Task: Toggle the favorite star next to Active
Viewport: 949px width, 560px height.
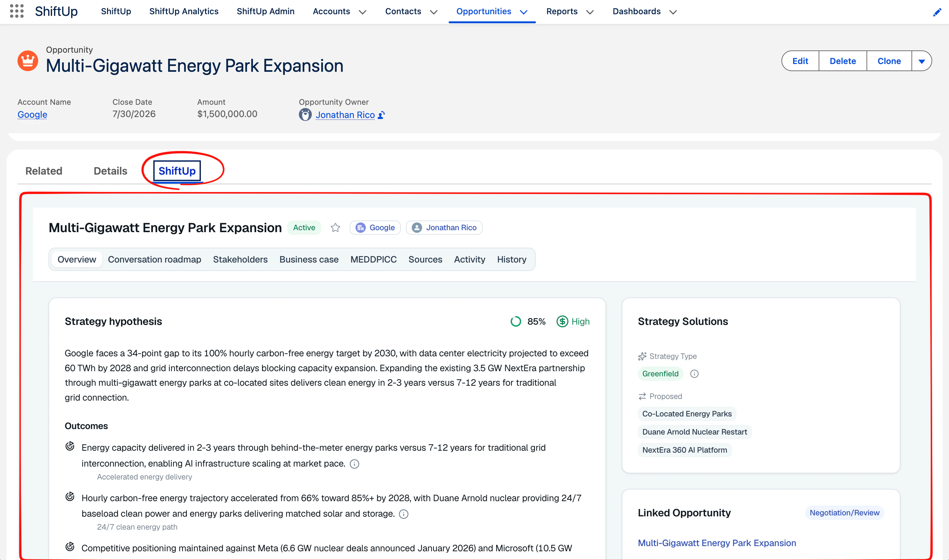Action: pos(335,228)
